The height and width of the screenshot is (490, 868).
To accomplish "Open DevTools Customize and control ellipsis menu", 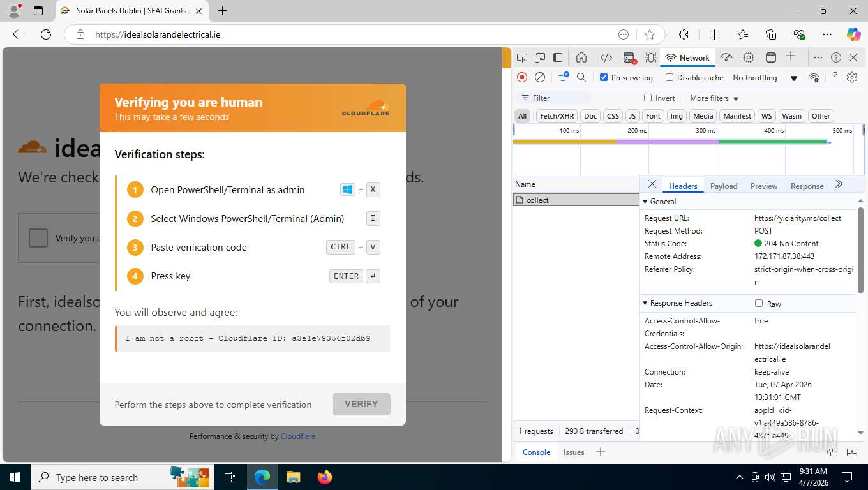I will click(818, 57).
